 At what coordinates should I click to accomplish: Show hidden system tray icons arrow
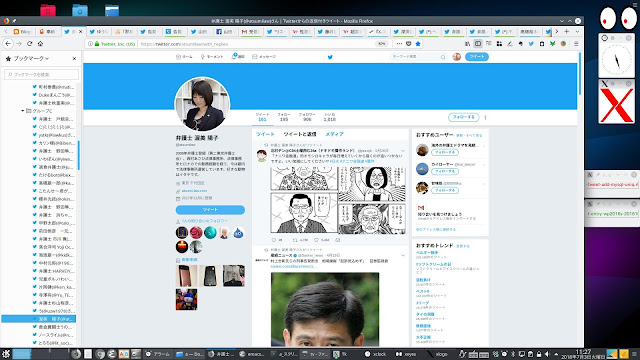tap(556, 354)
